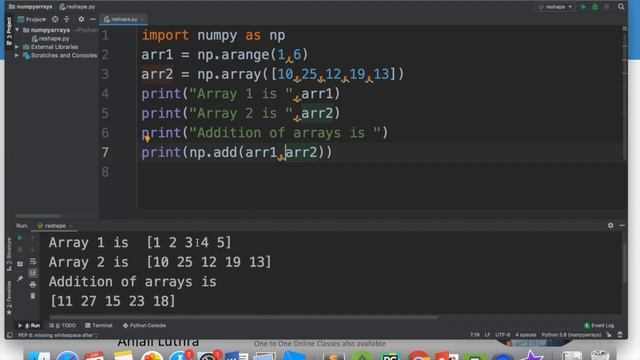Screen dimensions: 640x360
Task: Change line separator LF in status bar
Action: pyautogui.click(x=487, y=335)
